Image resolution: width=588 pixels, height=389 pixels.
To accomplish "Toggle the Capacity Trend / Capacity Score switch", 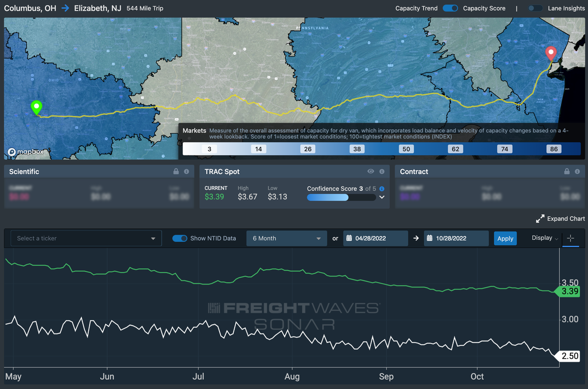I will [x=450, y=8].
